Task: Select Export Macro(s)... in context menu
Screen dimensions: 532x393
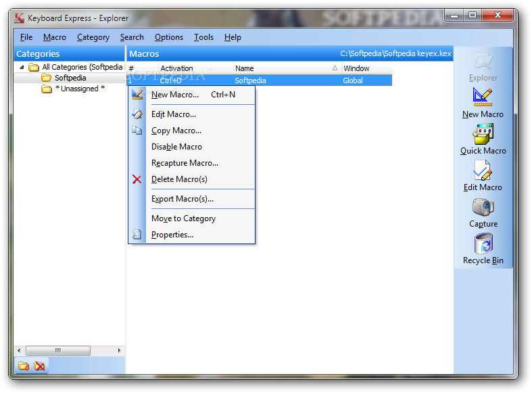Action: point(192,199)
